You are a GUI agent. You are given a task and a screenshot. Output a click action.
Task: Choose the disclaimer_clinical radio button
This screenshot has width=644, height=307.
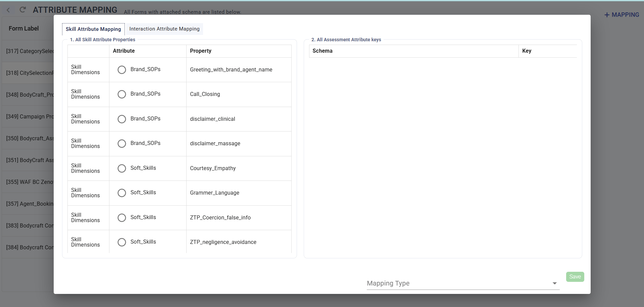click(x=122, y=119)
